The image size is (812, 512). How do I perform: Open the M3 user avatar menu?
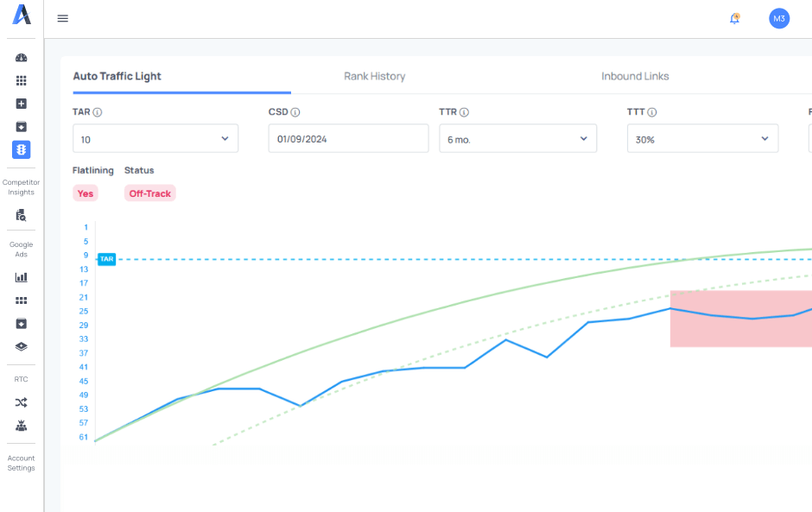pyautogui.click(x=779, y=18)
